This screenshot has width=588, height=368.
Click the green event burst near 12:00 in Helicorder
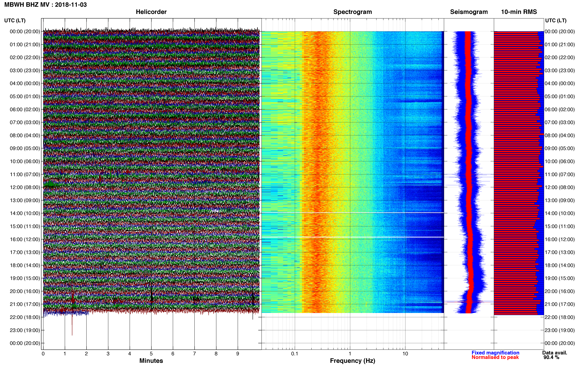[51, 184]
